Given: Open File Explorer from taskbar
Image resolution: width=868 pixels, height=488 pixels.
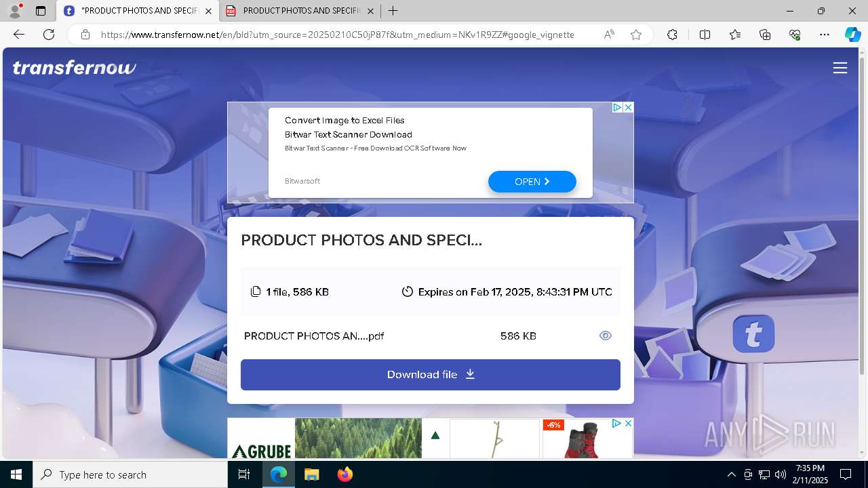Looking at the screenshot, I should [311, 474].
